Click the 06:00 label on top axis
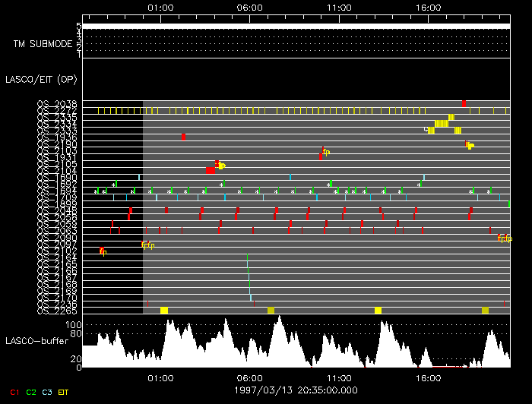 pos(250,8)
